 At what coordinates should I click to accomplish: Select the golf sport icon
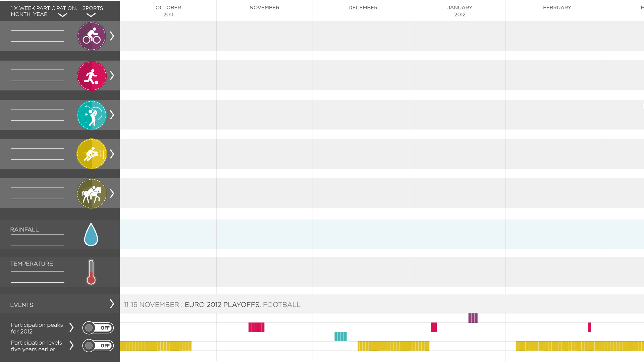coord(92,115)
